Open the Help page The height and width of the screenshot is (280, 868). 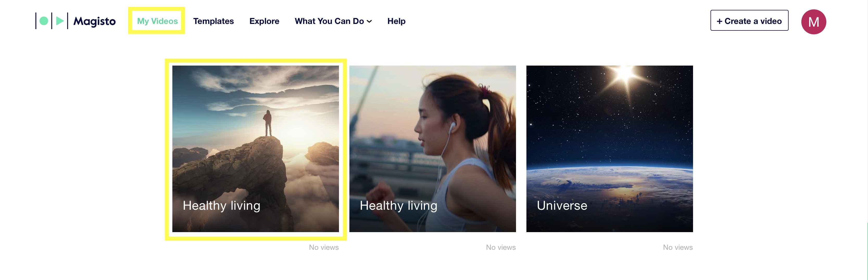[396, 21]
